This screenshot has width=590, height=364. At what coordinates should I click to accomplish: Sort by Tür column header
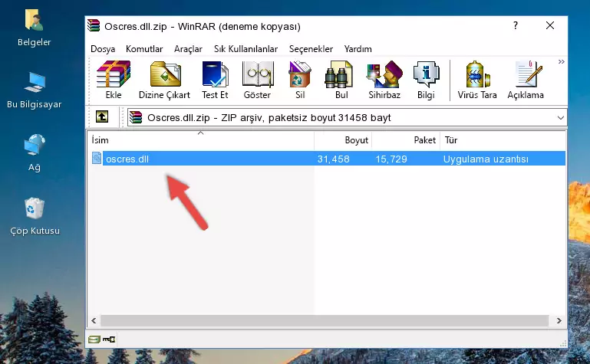[503, 140]
